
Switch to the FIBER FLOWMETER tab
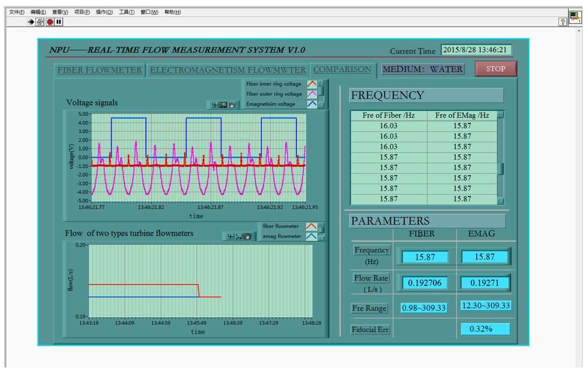click(99, 70)
